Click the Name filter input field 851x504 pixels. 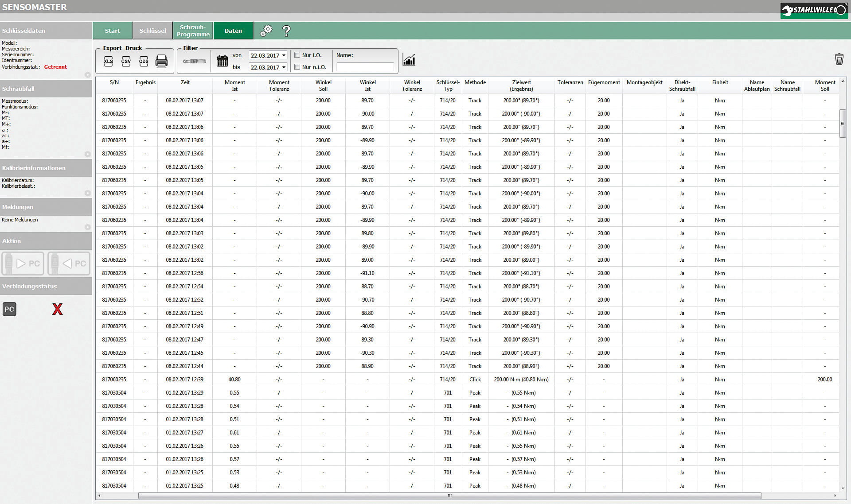pos(365,67)
